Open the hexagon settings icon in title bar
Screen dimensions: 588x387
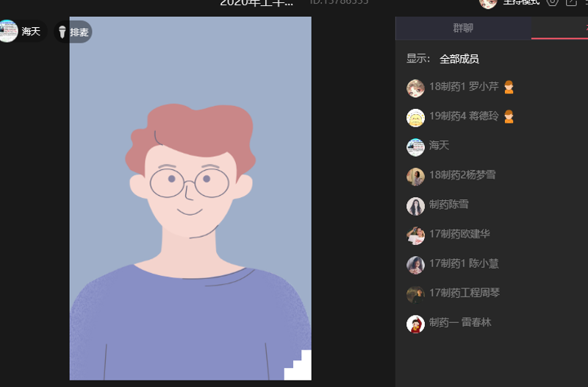[553, 2]
